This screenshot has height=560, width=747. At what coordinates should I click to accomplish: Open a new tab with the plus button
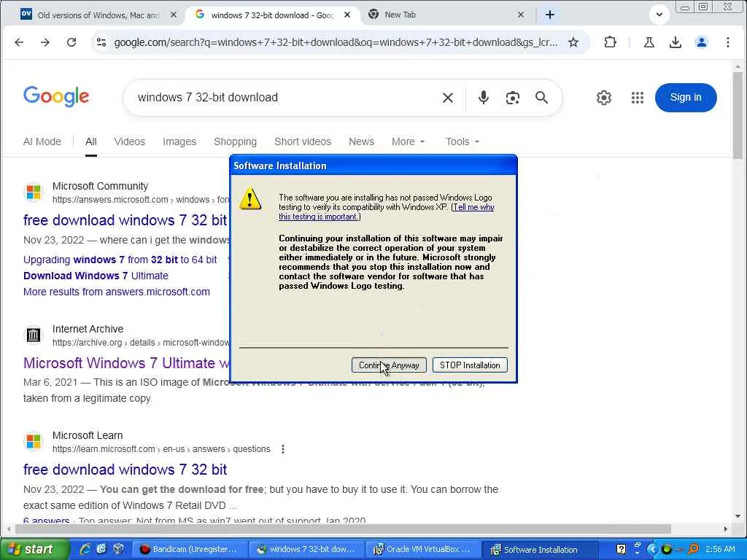point(550,15)
